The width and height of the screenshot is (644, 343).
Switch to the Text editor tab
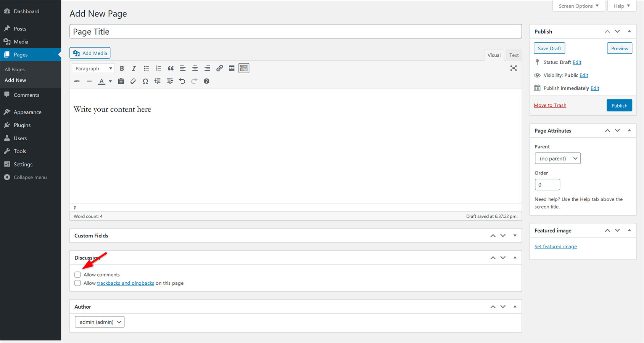[x=514, y=55]
